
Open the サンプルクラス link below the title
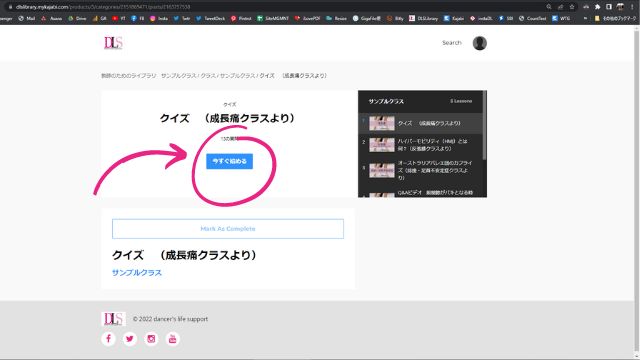click(x=137, y=273)
